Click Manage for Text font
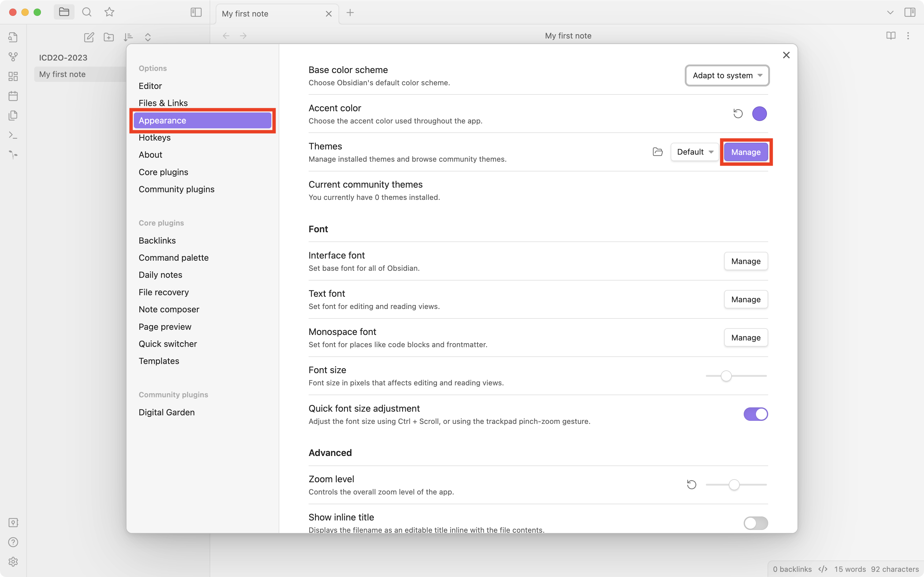Viewport: 924px width, 577px height. (x=746, y=300)
